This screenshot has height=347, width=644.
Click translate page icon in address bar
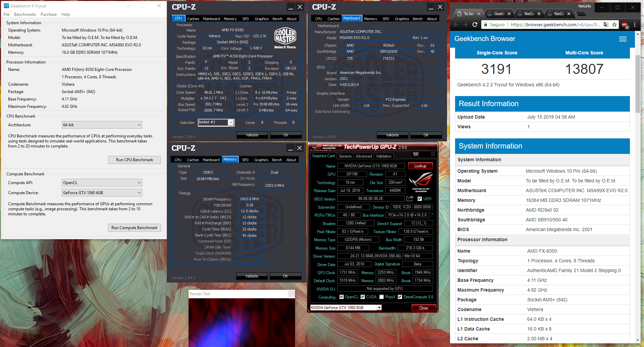pos(606,25)
